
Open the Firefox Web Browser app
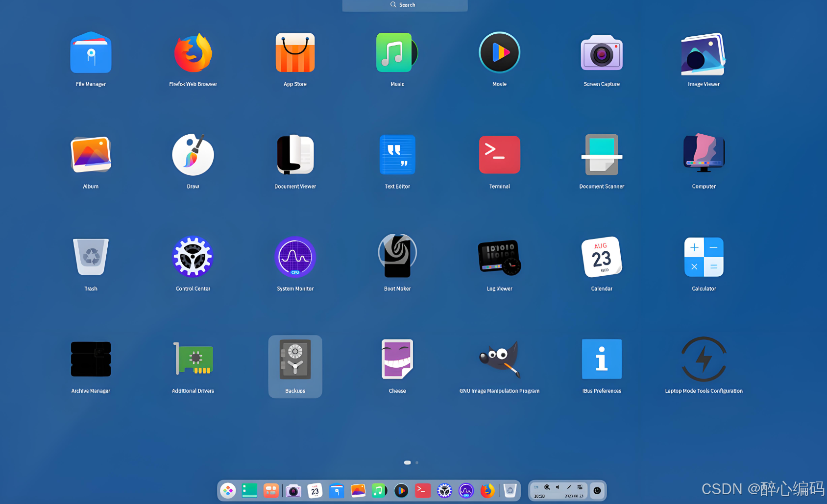tap(193, 54)
